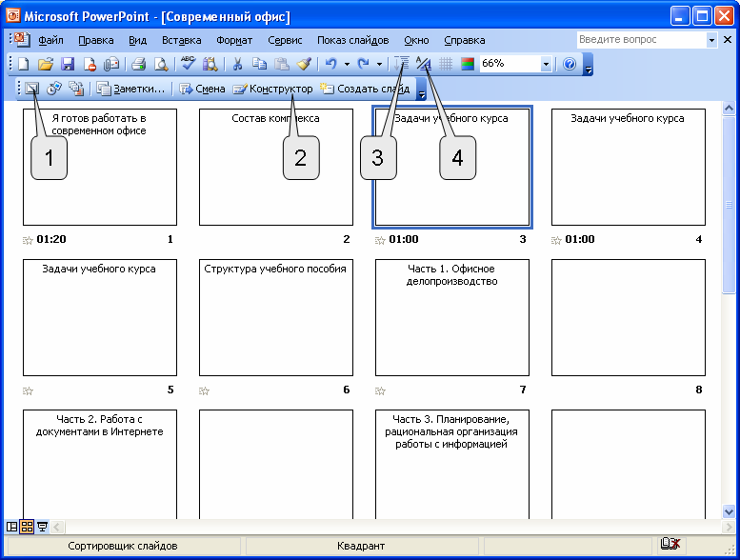Select the Структура учебного пособия slide
Viewport: 740px width, 560px height.
coord(275,317)
